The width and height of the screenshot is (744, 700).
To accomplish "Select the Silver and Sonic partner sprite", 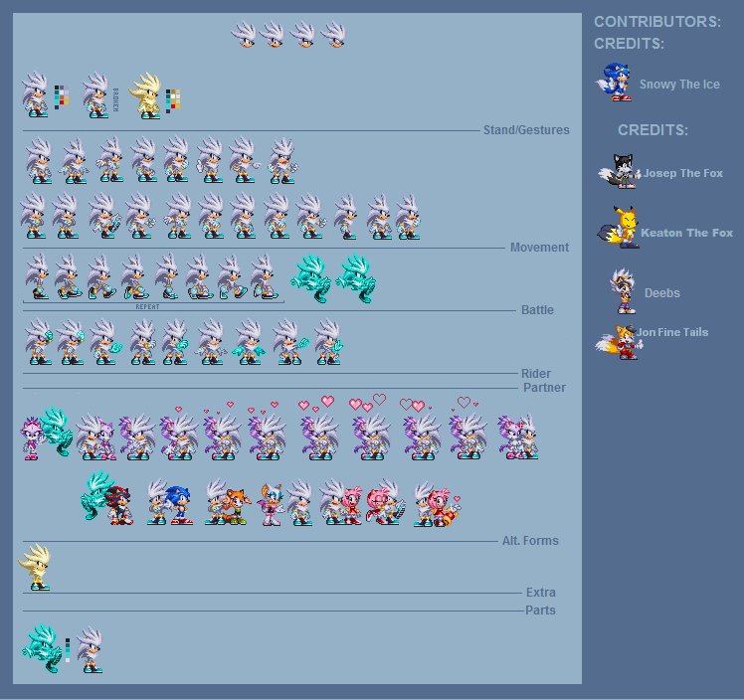I will coord(169,502).
